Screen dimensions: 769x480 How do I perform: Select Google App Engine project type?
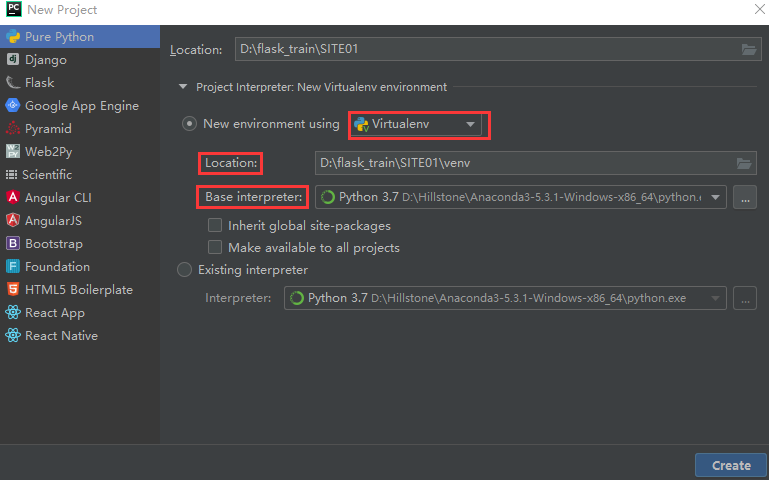(x=80, y=105)
